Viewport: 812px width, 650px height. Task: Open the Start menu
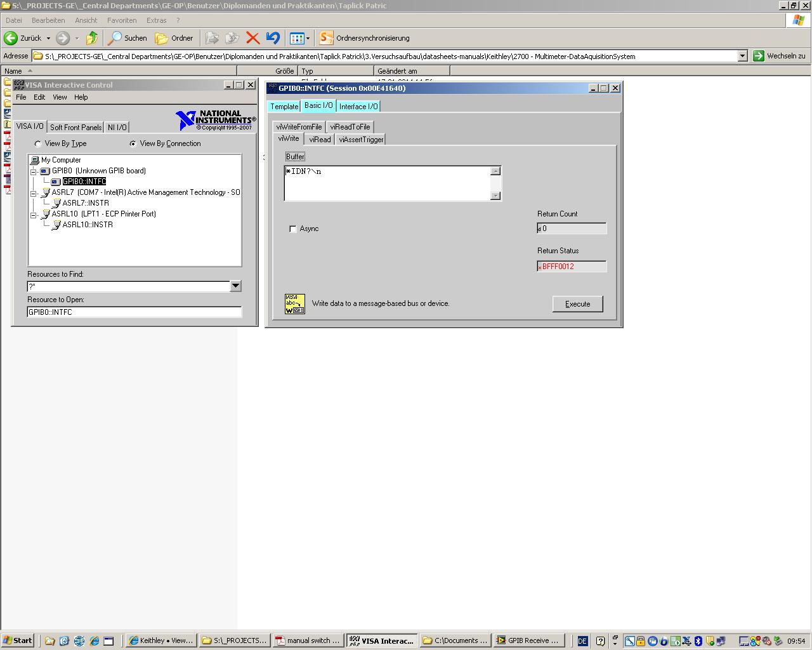click(18, 640)
